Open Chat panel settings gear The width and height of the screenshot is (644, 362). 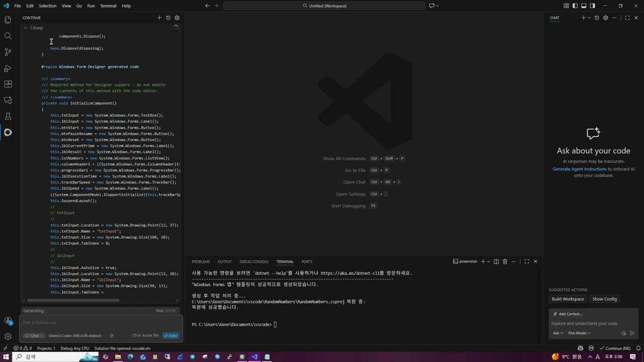pyautogui.click(x=606, y=18)
